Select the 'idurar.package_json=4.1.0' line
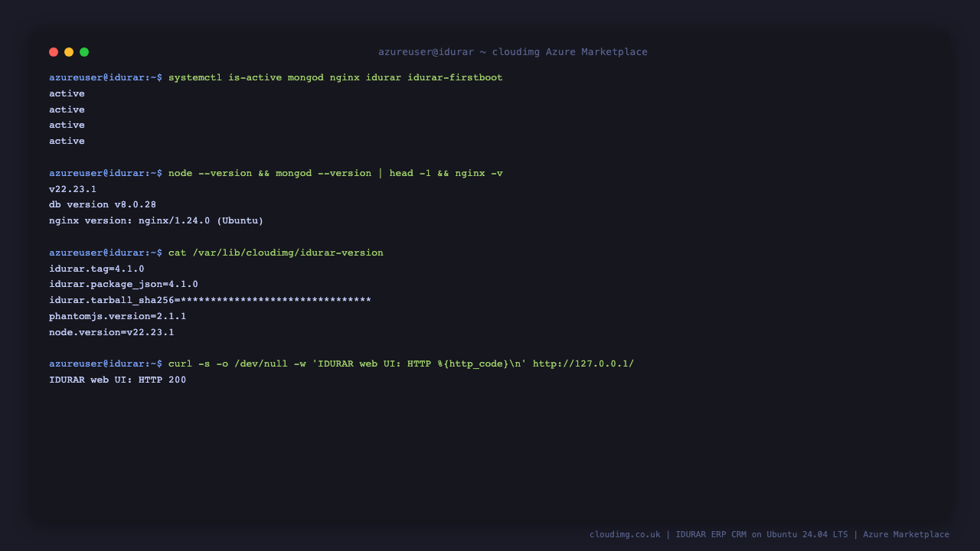This screenshot has width=980, height=551. click(x=123, y=285)
